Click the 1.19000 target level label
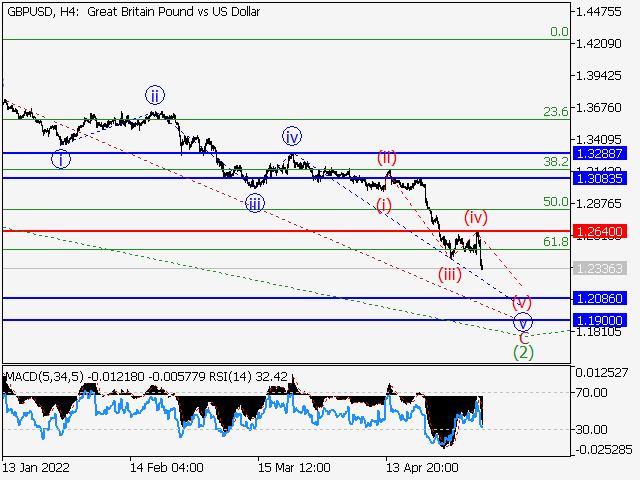 [600, 320]
